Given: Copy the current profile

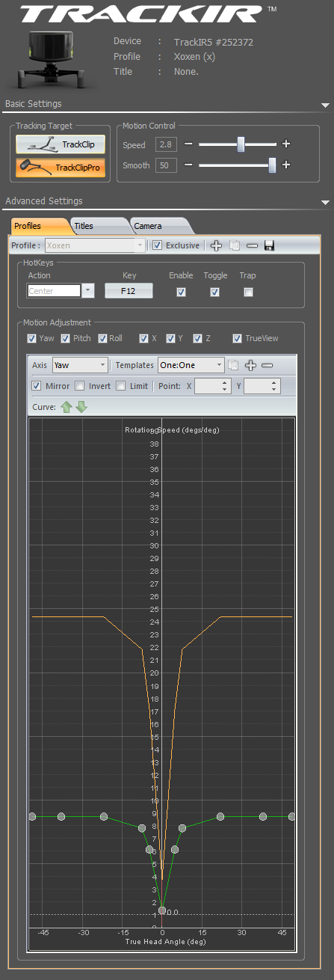Looking at the screenshot, I should (x=235, y=245).
